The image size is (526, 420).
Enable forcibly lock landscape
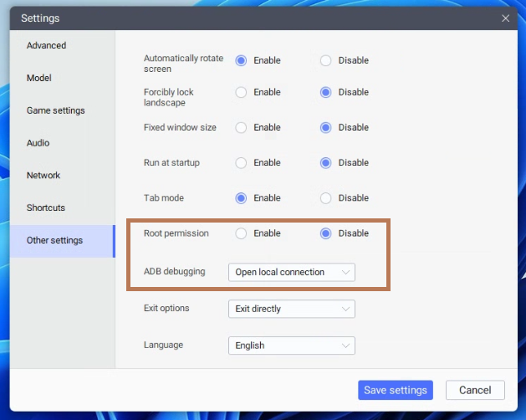coord(242,92)
